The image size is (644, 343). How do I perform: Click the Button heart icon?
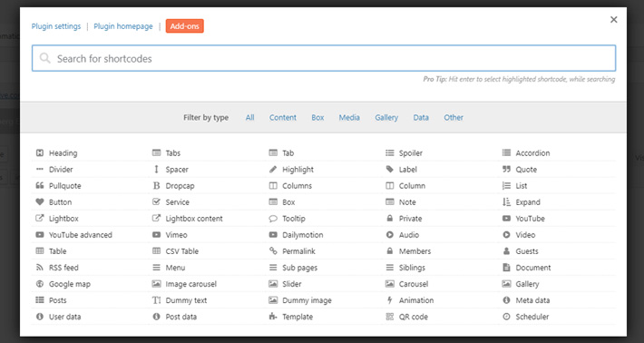[40, 202]
